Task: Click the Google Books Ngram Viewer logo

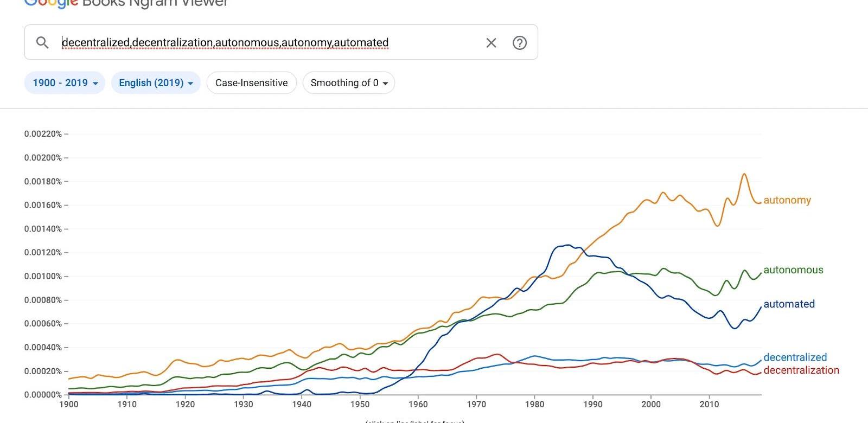Action: [x=126, y=3]
